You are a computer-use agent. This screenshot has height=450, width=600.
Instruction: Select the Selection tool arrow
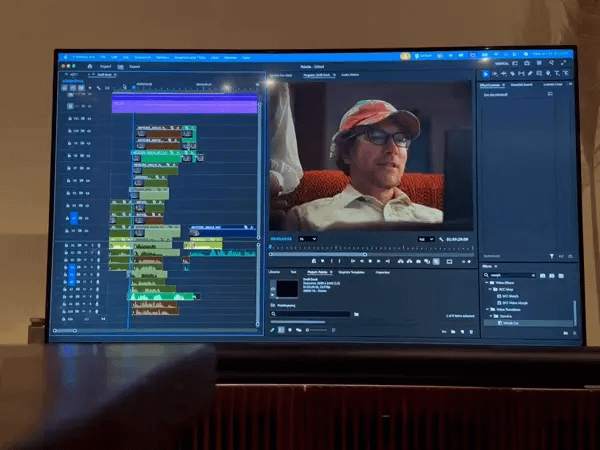click(x=486, y=73)
